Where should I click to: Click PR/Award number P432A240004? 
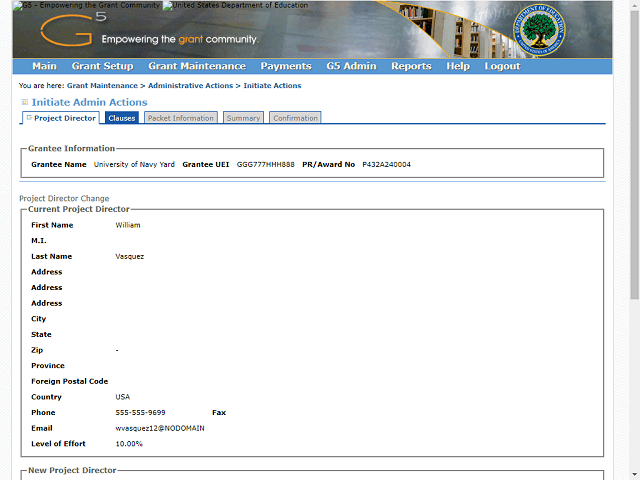coord(387,164)
